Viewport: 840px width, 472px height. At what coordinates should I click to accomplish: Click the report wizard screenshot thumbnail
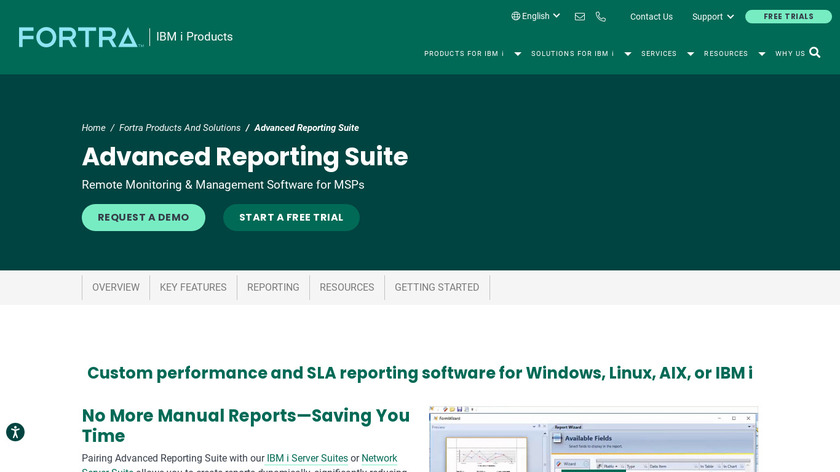593,440
